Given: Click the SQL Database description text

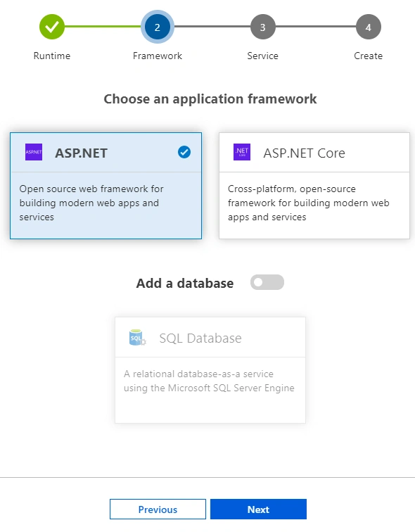Looking at the screenshot, I should click(209, 381).
